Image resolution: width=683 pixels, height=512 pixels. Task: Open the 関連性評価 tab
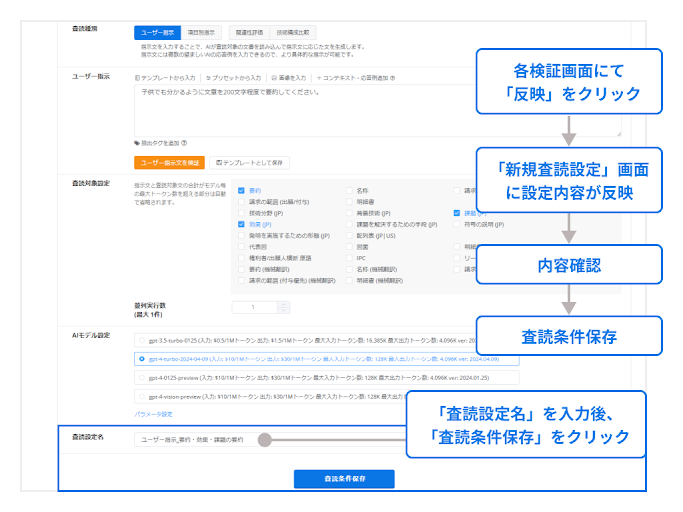(x=248, y=32)
